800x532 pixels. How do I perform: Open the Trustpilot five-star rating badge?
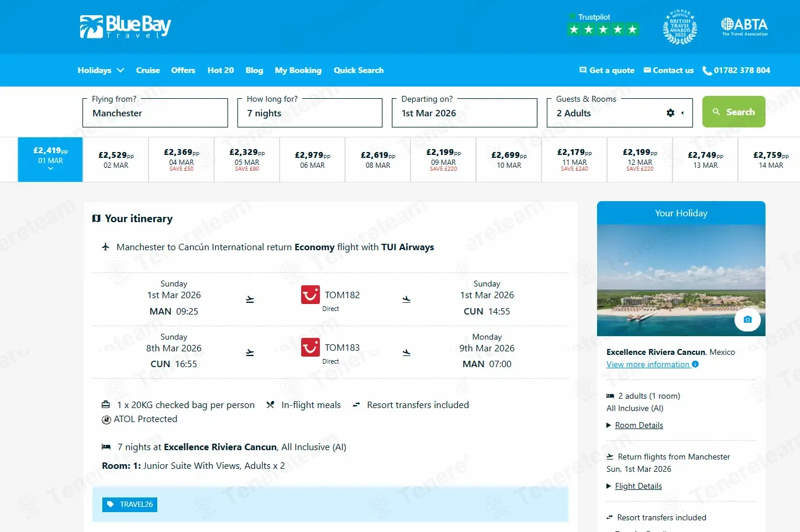pyautogui.click(x=603, y=25)
